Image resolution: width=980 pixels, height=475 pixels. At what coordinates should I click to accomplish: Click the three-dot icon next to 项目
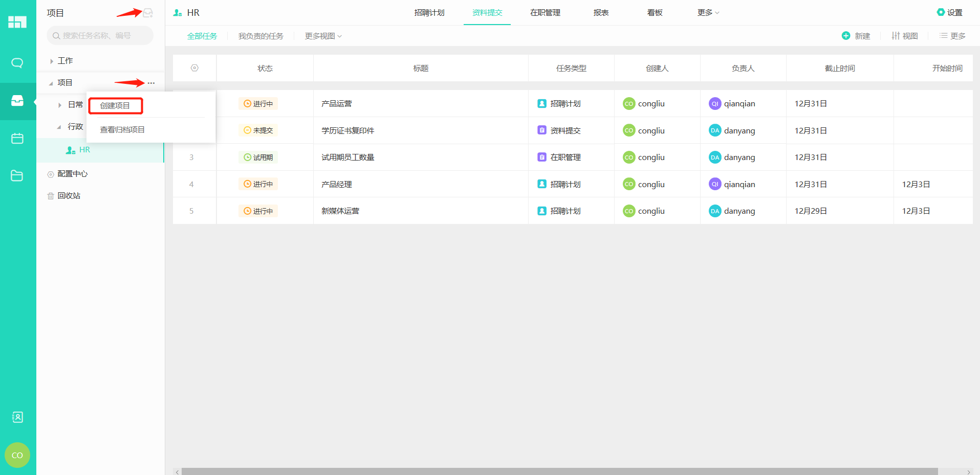151,83
